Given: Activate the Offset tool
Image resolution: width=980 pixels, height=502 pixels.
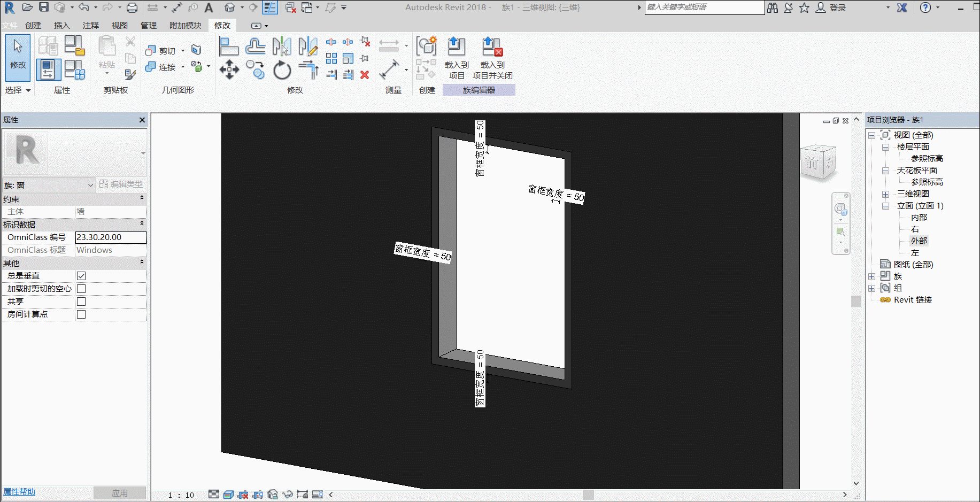Looking at the screenshot, I should coord(255,47).
